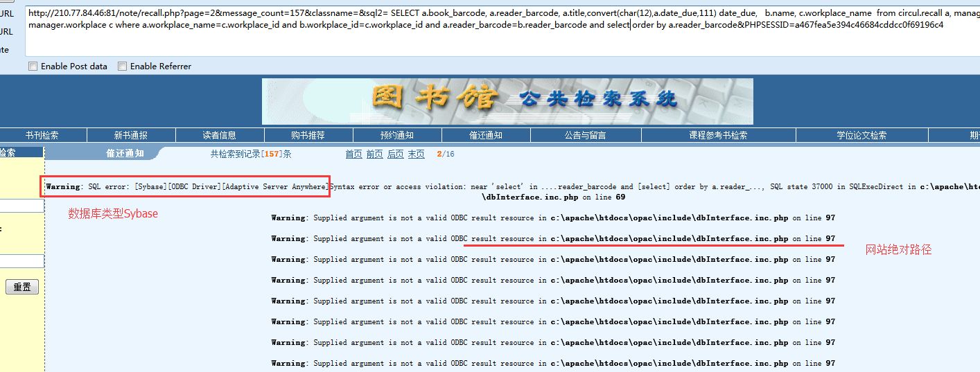The width and height of the screenshot is (980, 372).
Task: Click the 2/16 page indicator
Action: coord(446,154)
